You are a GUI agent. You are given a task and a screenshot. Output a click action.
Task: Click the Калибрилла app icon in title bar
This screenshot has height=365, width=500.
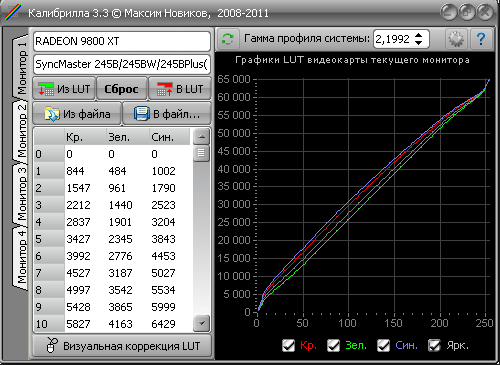13,13
